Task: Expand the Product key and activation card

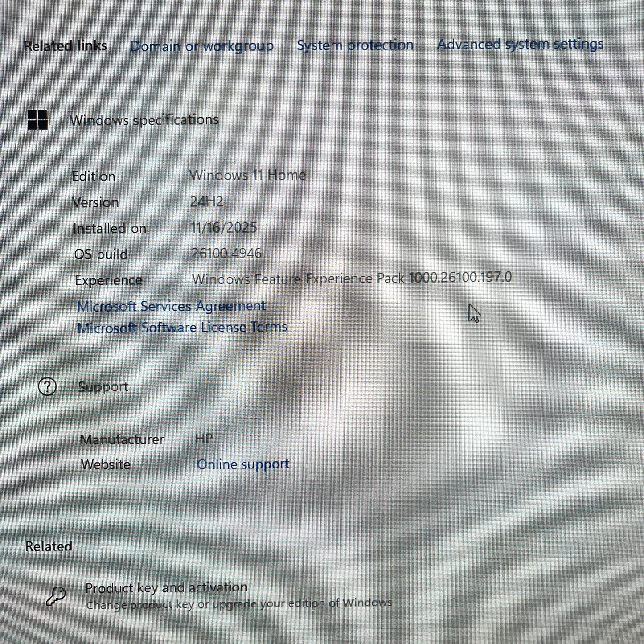Action: coord(167,595)
